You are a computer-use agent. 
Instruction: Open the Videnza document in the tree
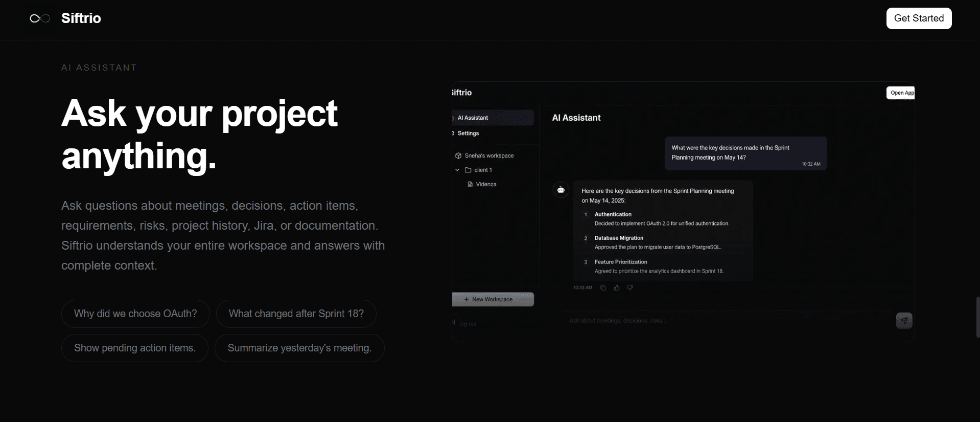coord(486,184)
